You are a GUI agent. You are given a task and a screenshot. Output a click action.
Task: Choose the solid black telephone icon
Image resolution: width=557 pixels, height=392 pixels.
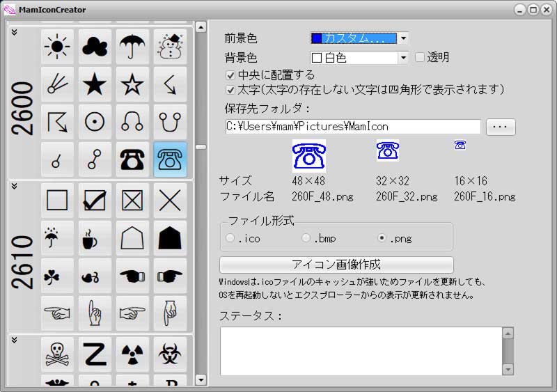tap(132, 159)
